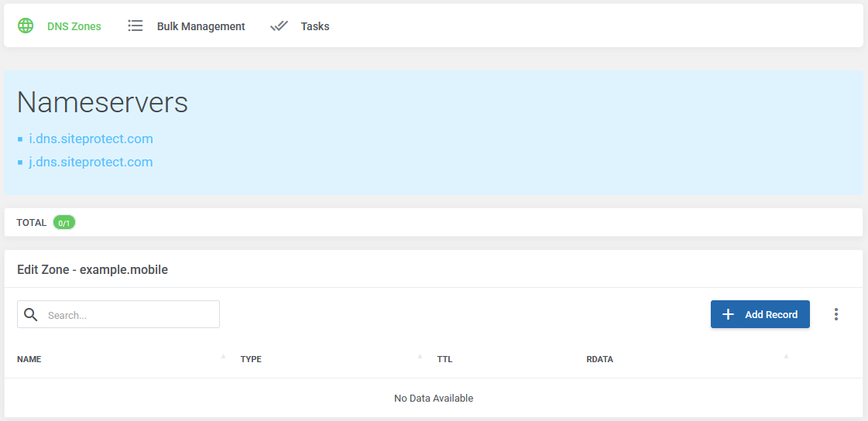Image resolution: width=868 pixels, height=421 pixels.
Task: Click the magnifier icon in search box
Action: 31,314
